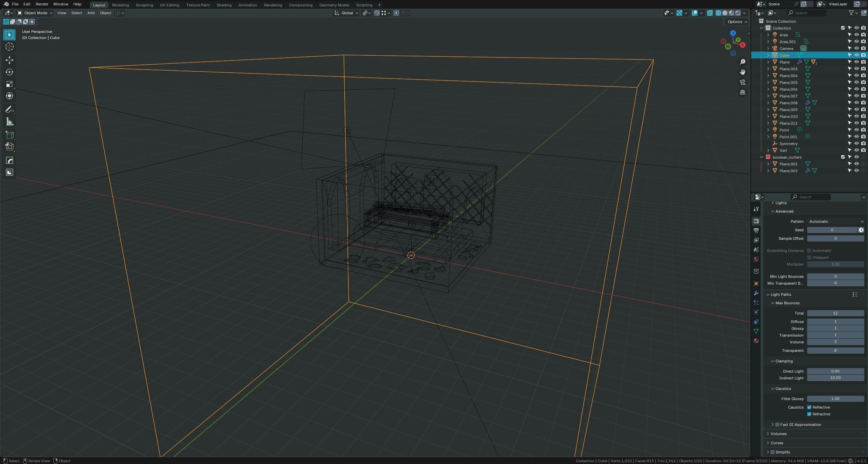Click the Options button in viewport
The width and height of the screenshot is (868, 464).
736,22
